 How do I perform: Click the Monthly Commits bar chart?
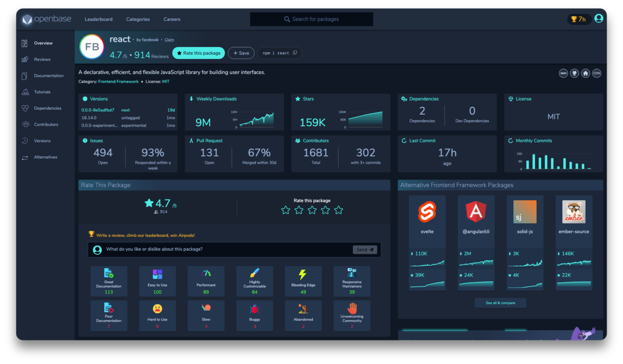554,160
